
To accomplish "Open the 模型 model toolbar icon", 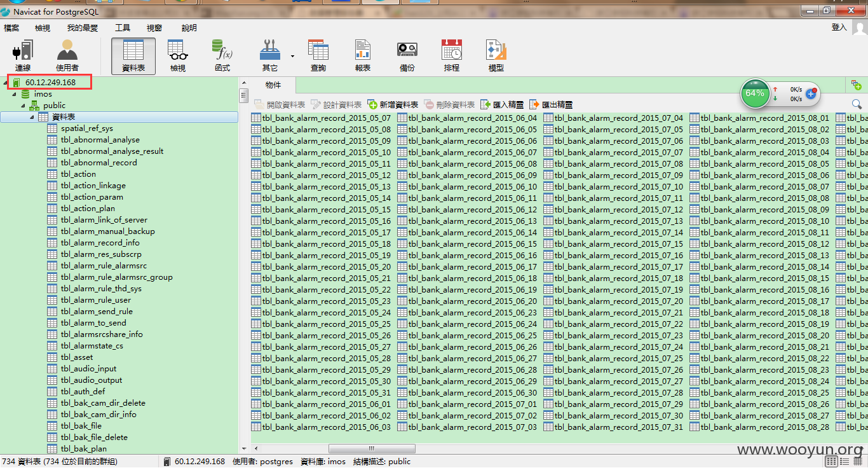I will [496, 55].
